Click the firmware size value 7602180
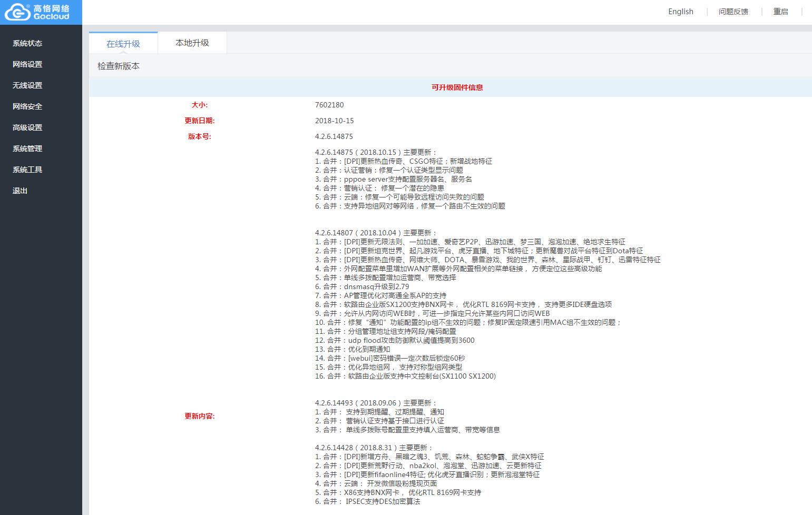Screen dimensions: 812x515 click(x=329, y=105)
